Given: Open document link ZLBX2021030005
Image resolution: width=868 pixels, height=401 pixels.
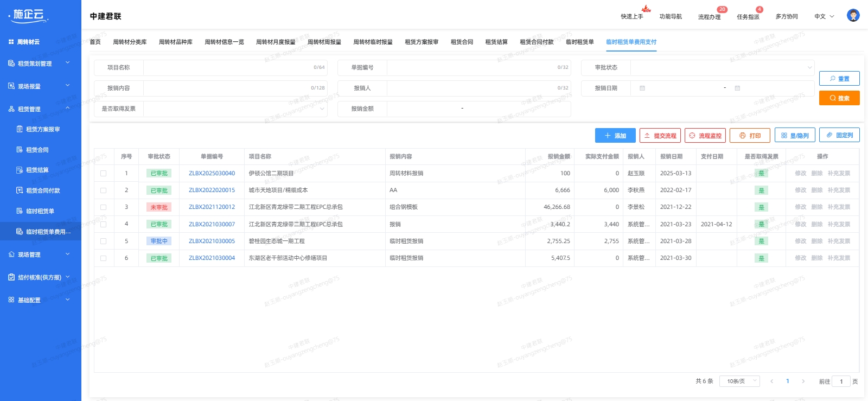Looking at the screenshot, I should (x=212, y=241).
